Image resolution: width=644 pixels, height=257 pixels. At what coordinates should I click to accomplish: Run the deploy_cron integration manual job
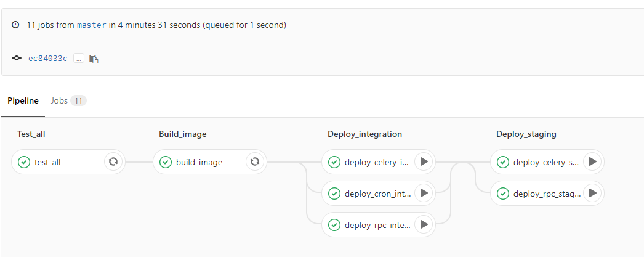click(x=424, y=194)
